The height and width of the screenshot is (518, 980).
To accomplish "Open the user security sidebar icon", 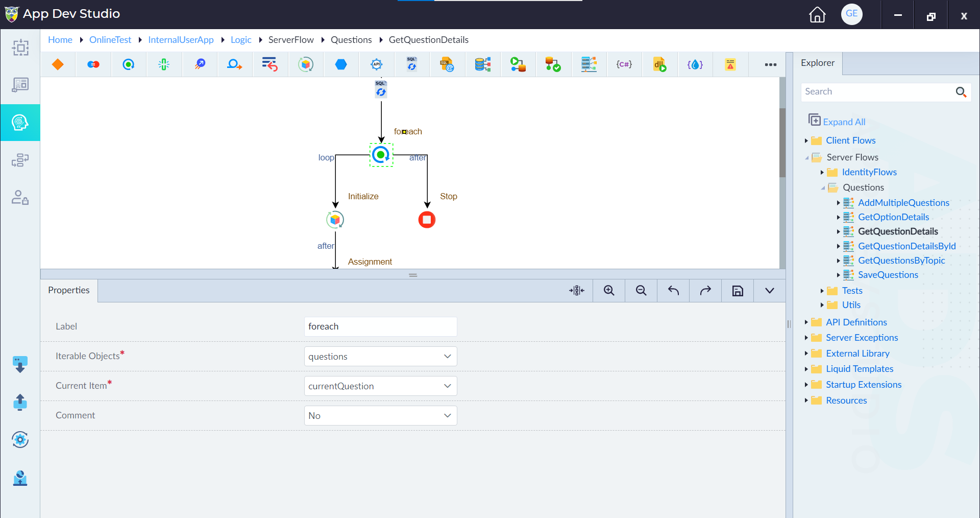I will tap(20, 198).
